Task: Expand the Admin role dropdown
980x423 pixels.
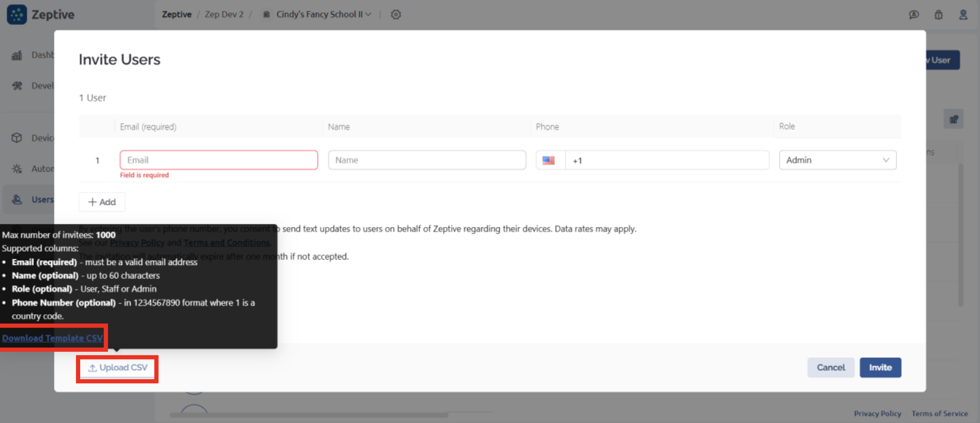Action: pyautogui.click(x=837, y=160)
